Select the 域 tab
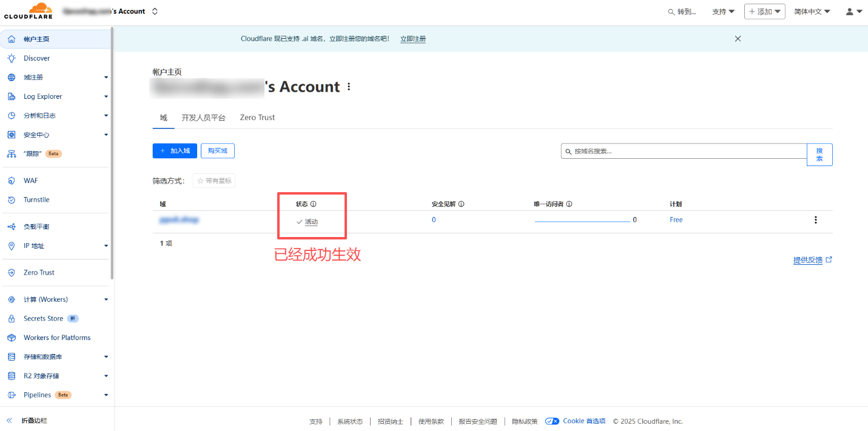Screen dimensions: 868x431 [x=163, y=118]
